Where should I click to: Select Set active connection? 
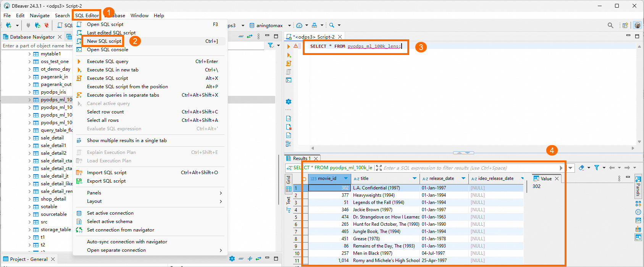click(110, 213)
